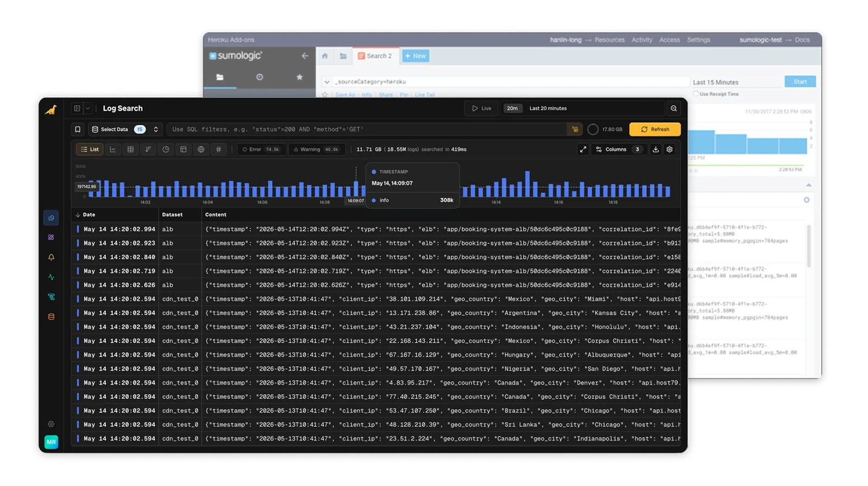
Task: Click the 14:09:07 timeline marker label
Action: click(356, 201)
